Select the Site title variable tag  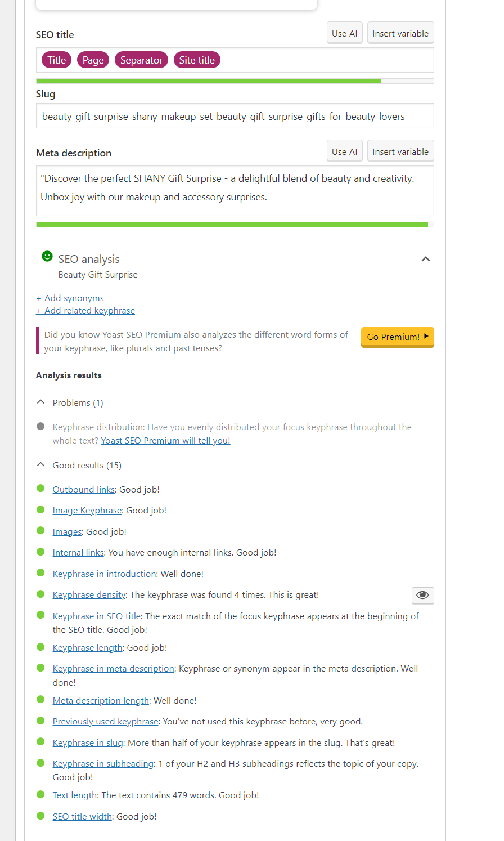click(x=197, y=60)
